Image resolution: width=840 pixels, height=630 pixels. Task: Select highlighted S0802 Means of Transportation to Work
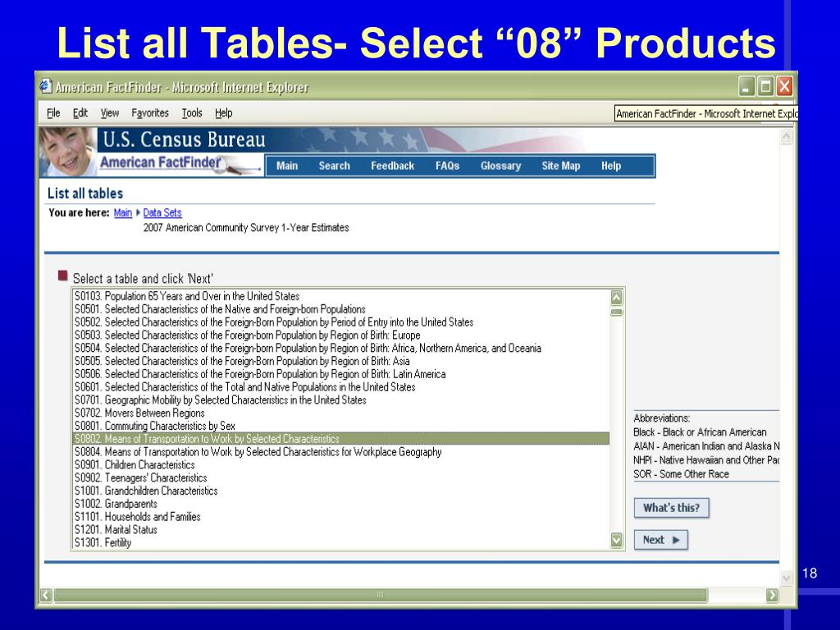point(340,439)
